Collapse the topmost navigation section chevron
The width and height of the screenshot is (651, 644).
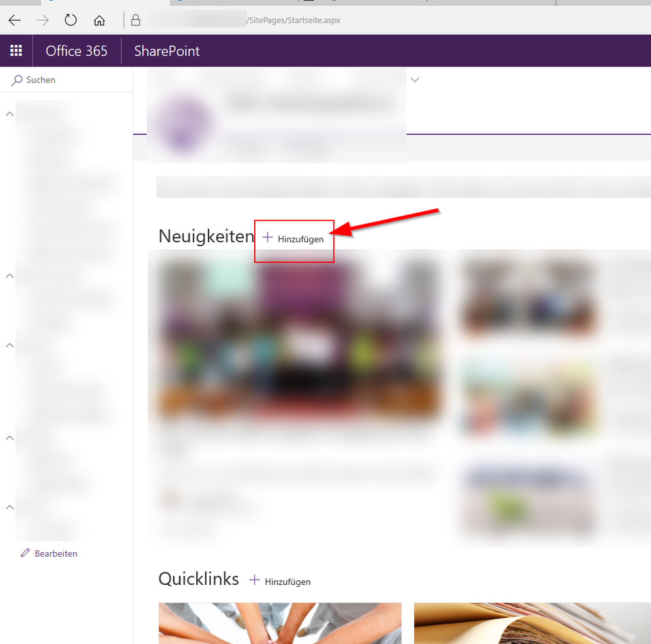(x=9, y=113)
